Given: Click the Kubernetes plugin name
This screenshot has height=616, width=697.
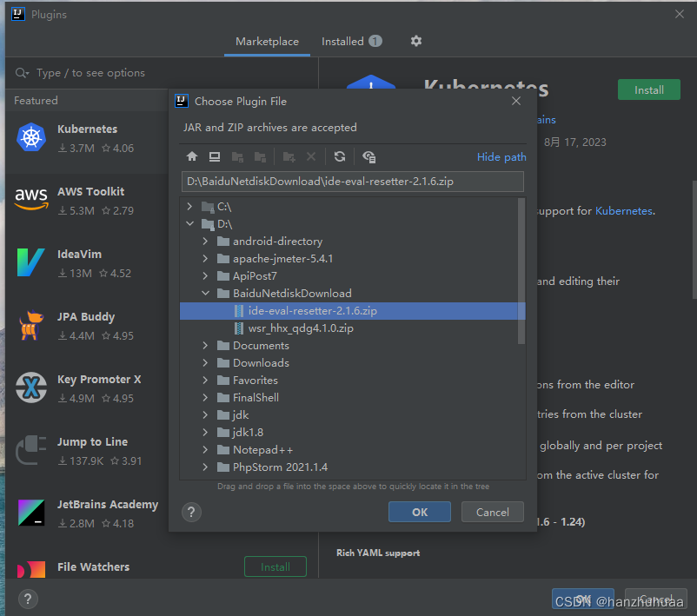Looking at the screenshot, I should [87, 129].
